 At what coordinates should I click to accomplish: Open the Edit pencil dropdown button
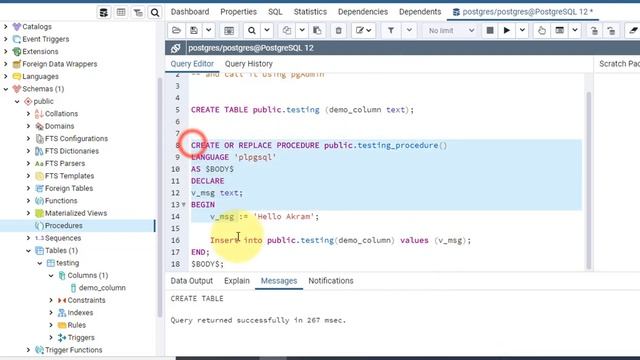(x=363, y=31)
